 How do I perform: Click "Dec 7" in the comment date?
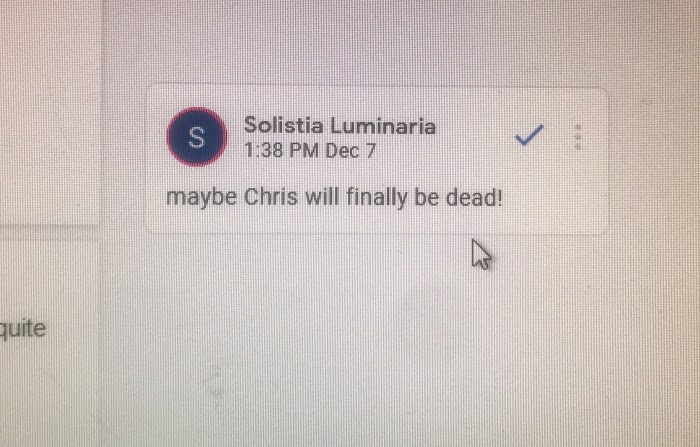(x=351, y=150)
